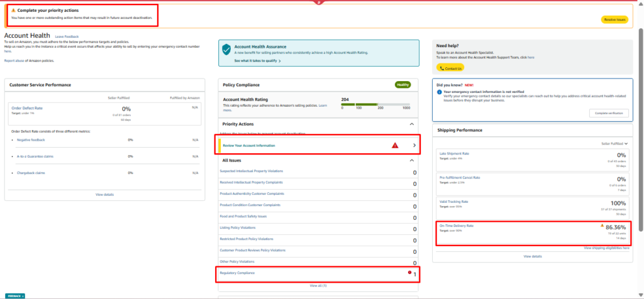The image size is (644, 299).
Task: Open Review Your Account Information
Action: click(x=249, y=146)
